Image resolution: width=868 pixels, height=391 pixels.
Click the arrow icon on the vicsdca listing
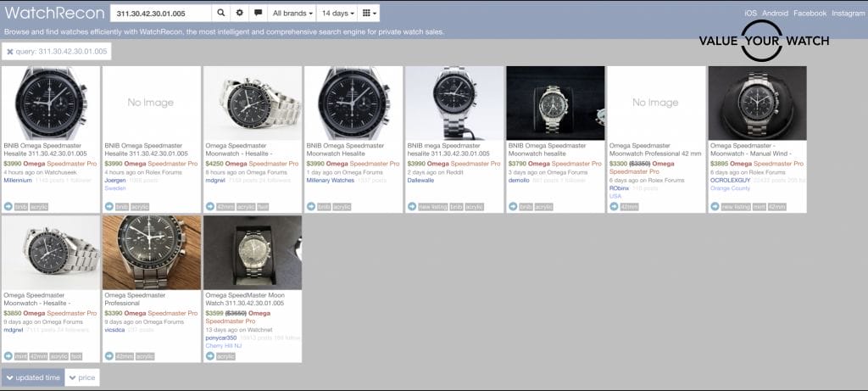point(109,356)
